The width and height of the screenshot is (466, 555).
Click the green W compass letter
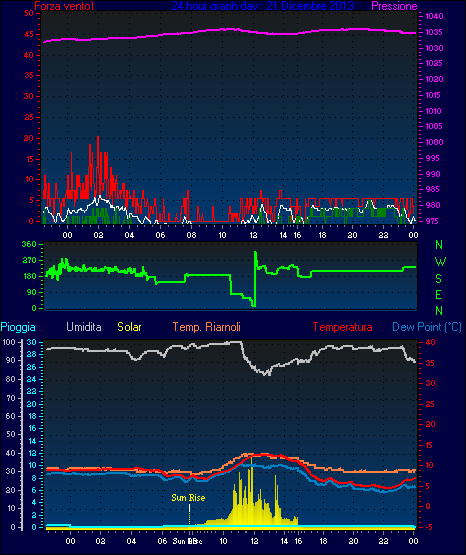click(440, 262)
